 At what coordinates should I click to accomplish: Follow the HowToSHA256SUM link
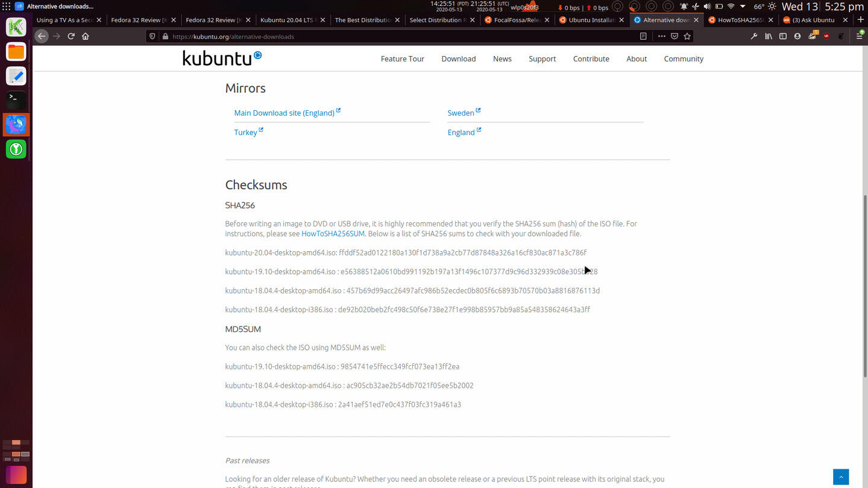tap(333, 234)
